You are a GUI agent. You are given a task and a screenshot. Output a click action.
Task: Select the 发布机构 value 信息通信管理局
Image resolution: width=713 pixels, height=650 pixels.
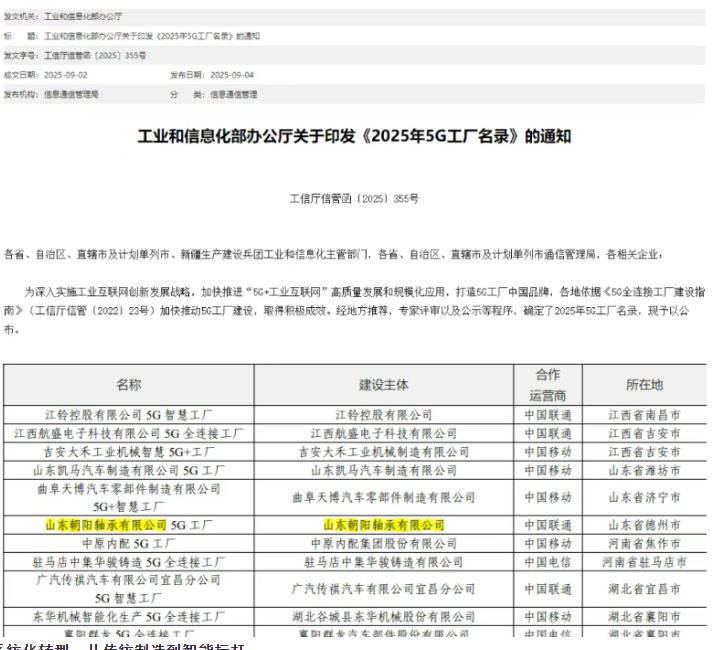click(71, 94)
